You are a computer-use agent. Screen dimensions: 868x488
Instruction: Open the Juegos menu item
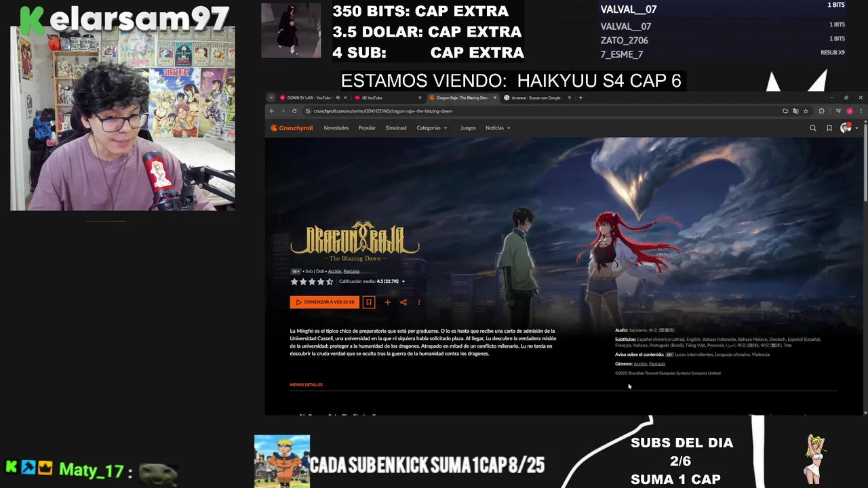tap(468, 128)
